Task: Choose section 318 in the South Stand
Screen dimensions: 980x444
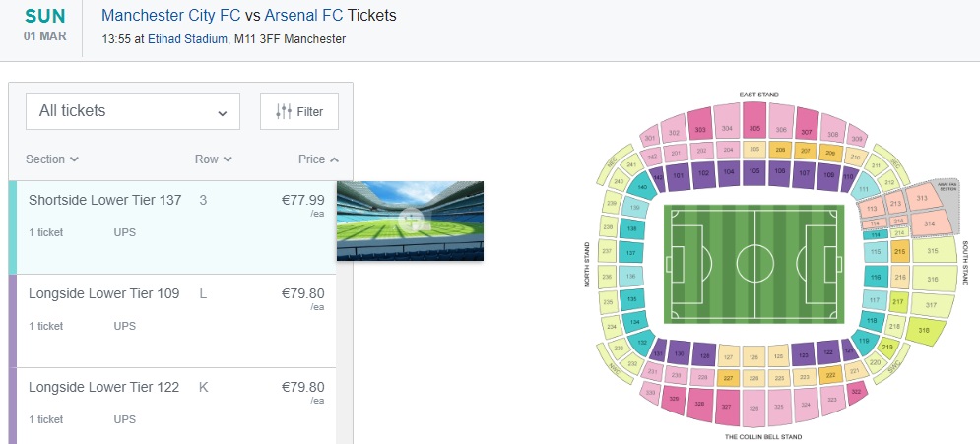Action: [x=923, y=331]
